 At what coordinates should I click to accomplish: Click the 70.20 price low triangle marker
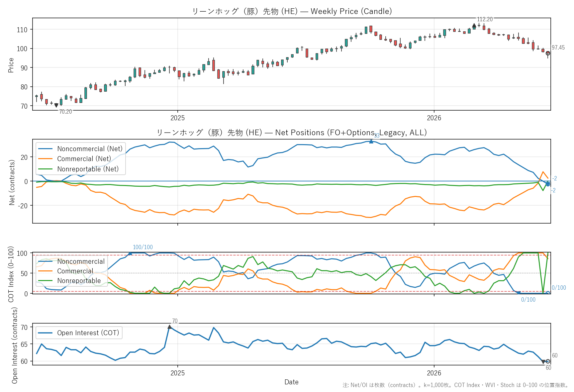56,105
